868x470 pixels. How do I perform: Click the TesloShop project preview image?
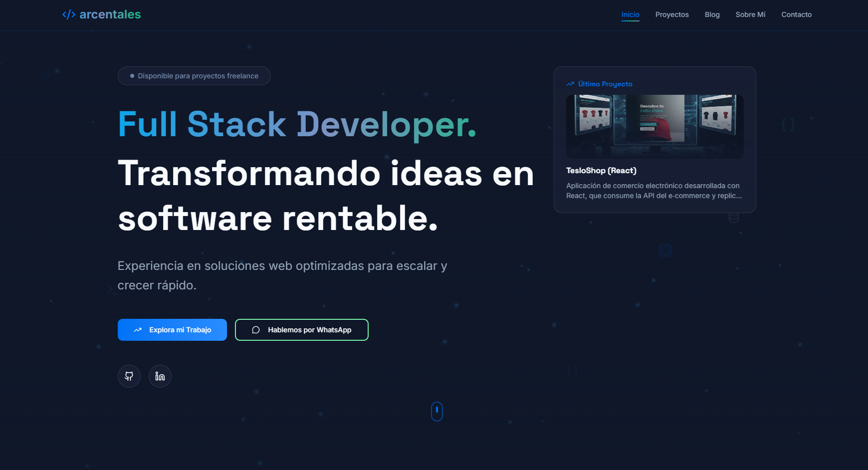tap(655, 127)
